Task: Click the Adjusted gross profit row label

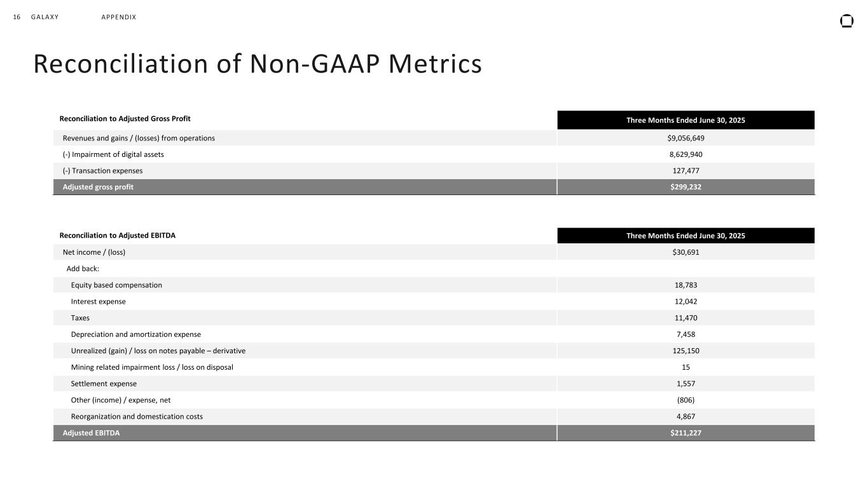Action: point(98,187)
